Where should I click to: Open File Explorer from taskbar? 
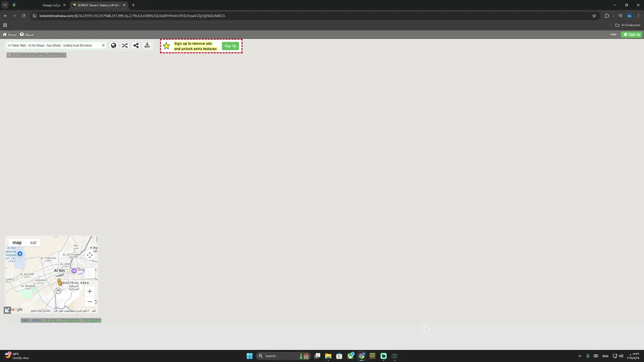click(x=328, y=356)
